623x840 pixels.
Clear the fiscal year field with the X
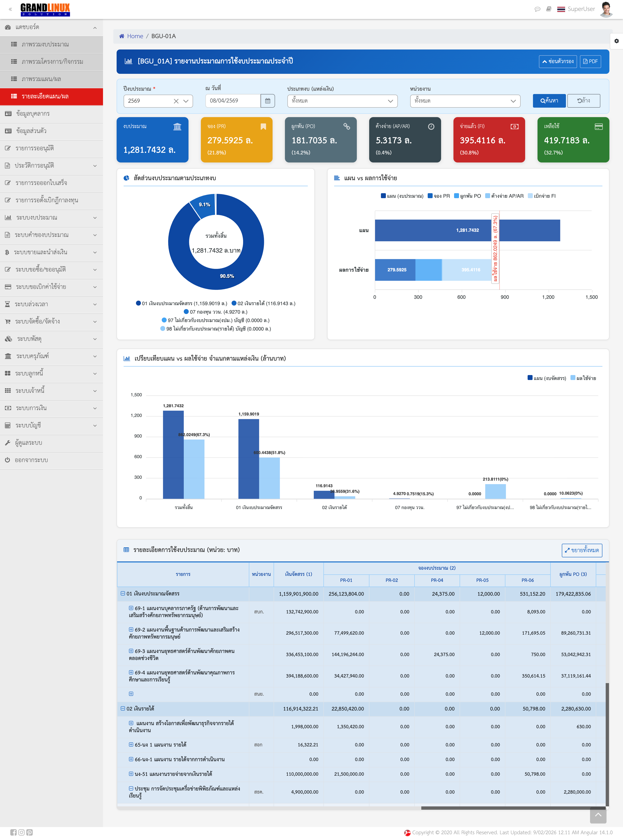(x=176, y=101)
